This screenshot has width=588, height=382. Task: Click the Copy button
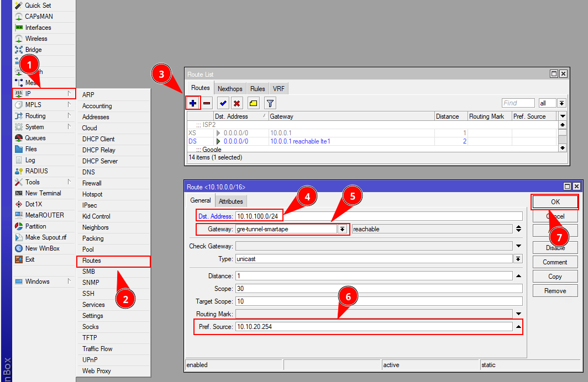coord(555,277)
